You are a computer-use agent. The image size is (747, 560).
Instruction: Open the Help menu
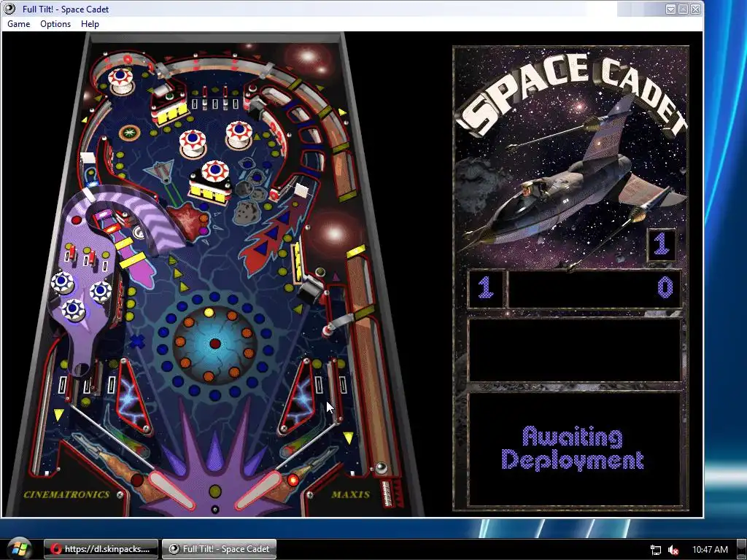click(x=90, y=24)
